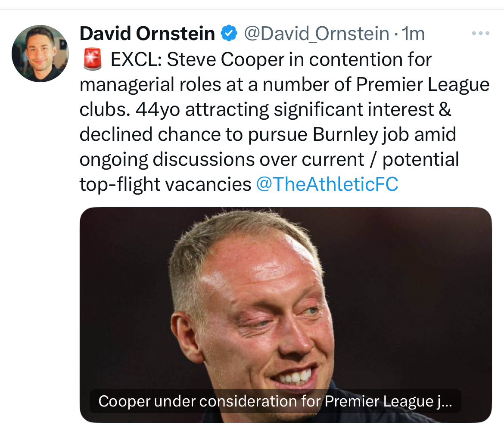The image size is (504, 425).
Task: Click 'managerial roles' in the tweet text
Action: click(149, 85)
